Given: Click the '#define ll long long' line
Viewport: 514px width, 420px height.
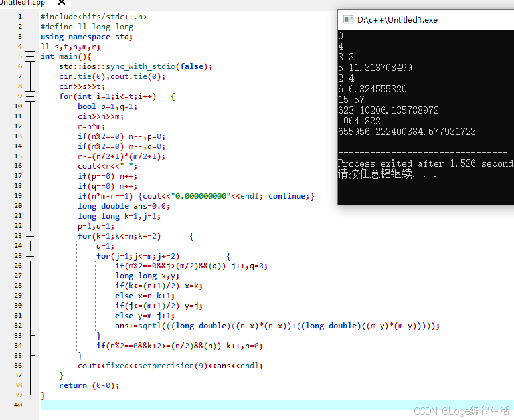Looking at the screenshot, I should pos(87,27).
